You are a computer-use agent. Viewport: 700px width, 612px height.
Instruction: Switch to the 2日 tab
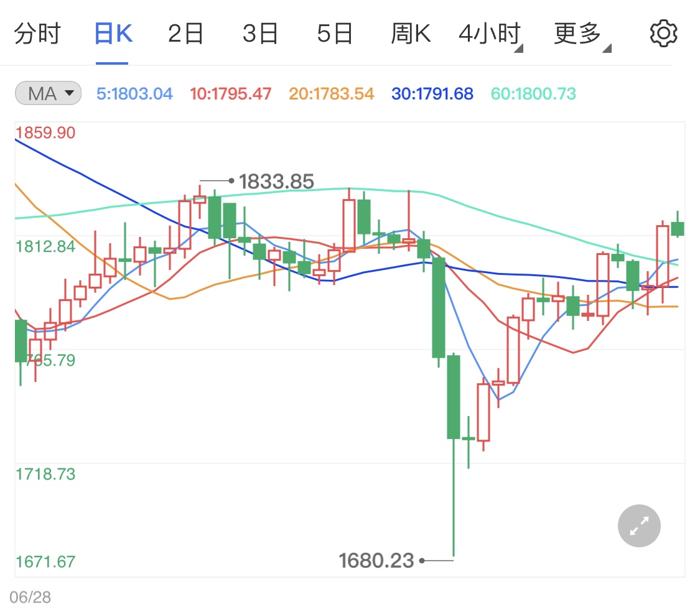(185, 34)
